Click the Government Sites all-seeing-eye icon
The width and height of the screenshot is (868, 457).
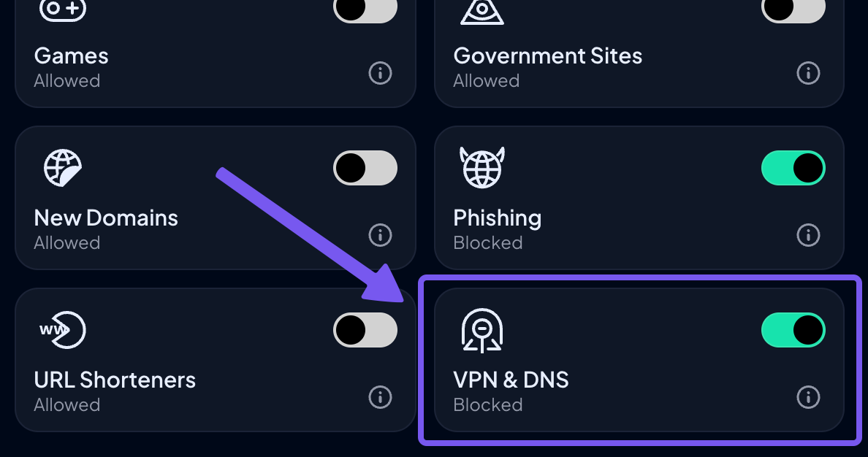coord(483,11)
